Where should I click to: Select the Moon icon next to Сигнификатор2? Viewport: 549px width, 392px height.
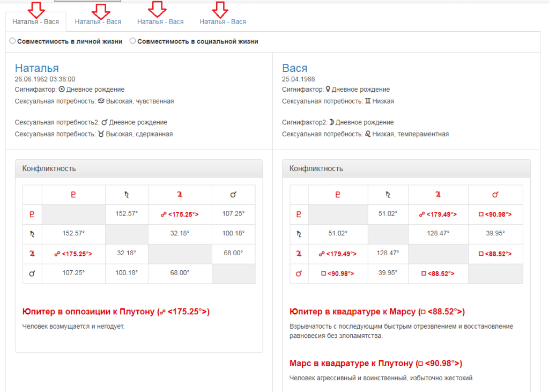click(x=333, y=122)
